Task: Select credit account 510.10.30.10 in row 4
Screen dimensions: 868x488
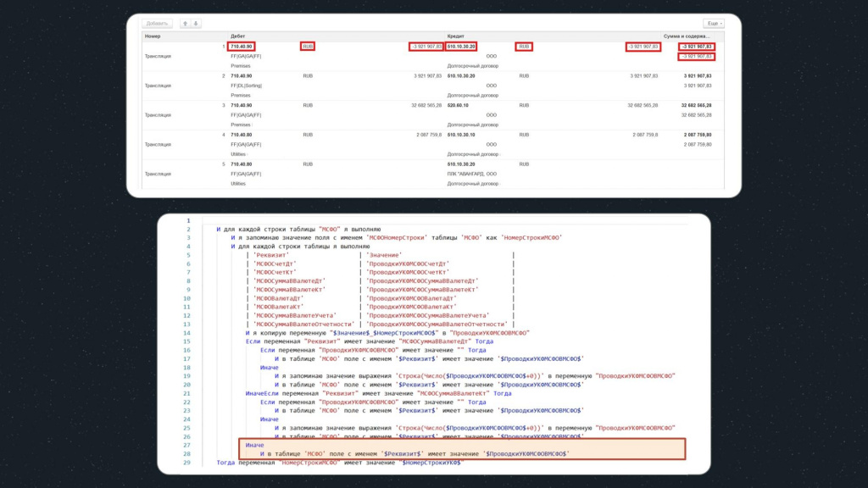Action: tap(461, 135)
